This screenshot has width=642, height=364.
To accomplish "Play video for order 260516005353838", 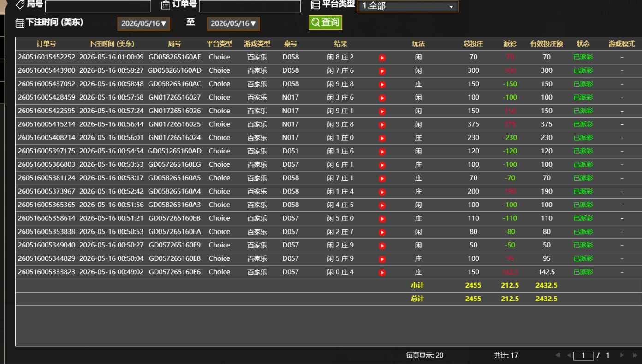I will tap(382, 232).
